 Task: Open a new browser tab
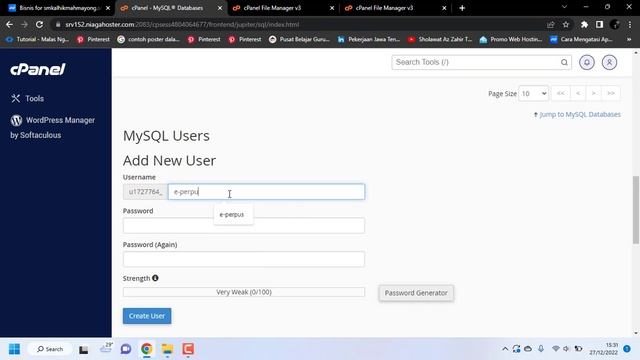click(462, 8)
